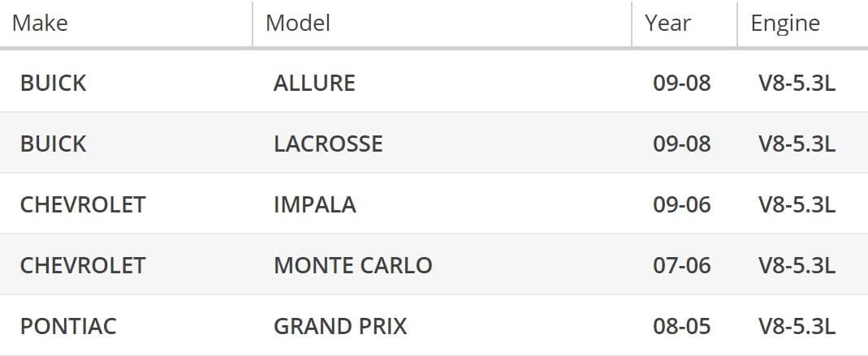Select the 07-06 year cell
This screenshot has width=868, height=356.
(681, 265)
